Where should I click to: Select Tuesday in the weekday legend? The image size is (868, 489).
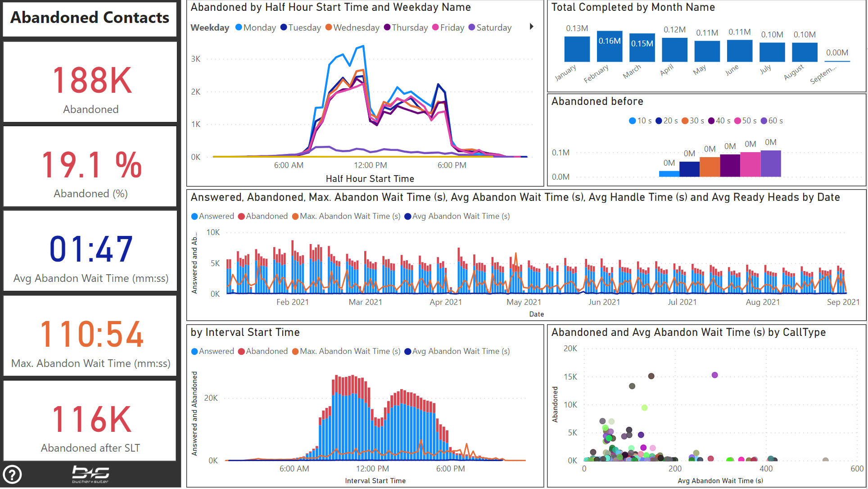tap(301, 27)
